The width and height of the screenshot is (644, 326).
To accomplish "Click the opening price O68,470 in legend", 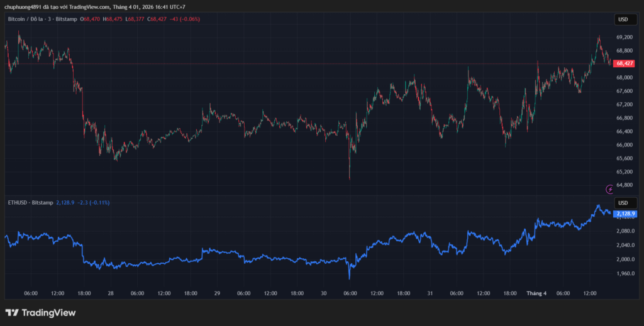I will pyautogui.click(x=89, y=19).
